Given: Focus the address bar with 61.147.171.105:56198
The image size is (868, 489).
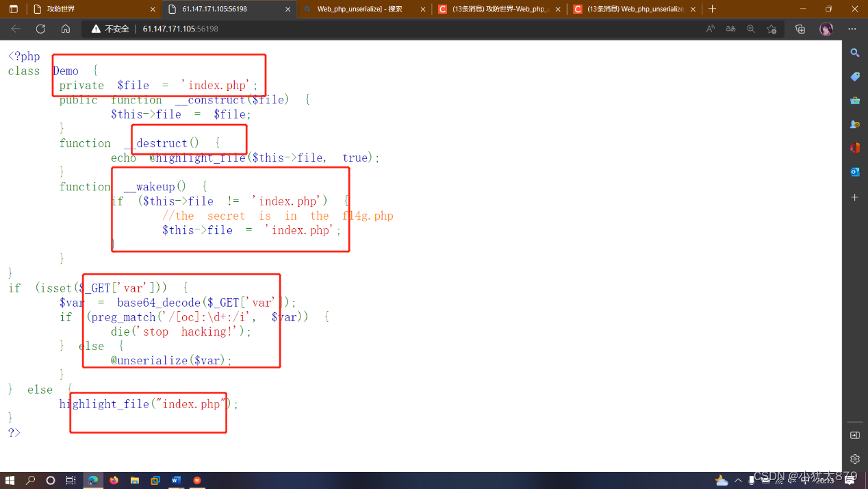Looking at the screenshot, I should click(x=181, y=29).
